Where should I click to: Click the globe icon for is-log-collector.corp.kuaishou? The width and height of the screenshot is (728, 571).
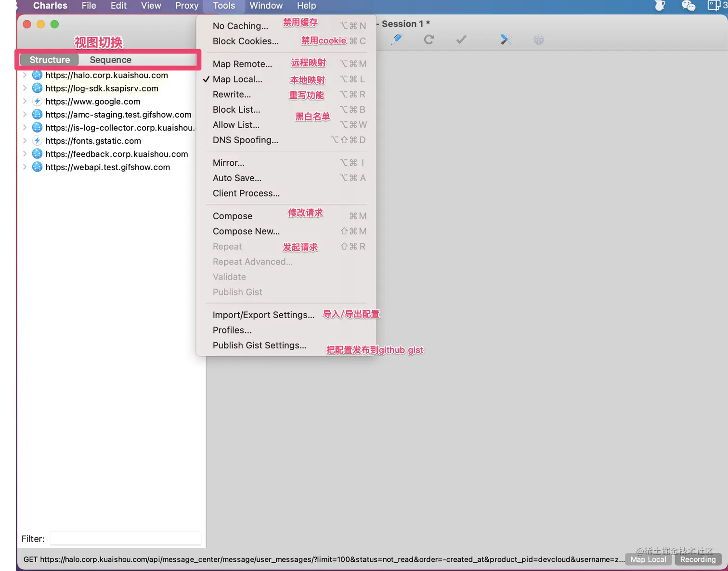pyautogui.click(x=37, y=127)
